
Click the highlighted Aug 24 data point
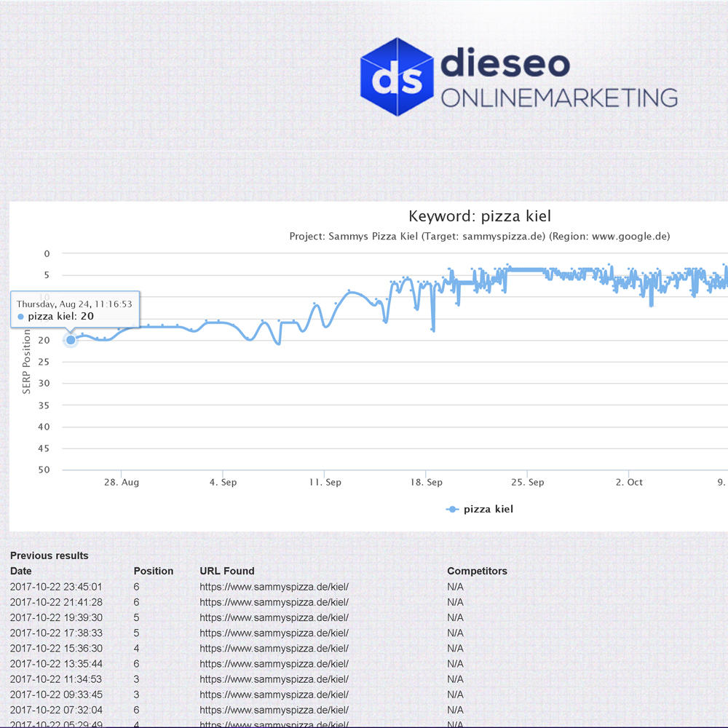[71, 340]
